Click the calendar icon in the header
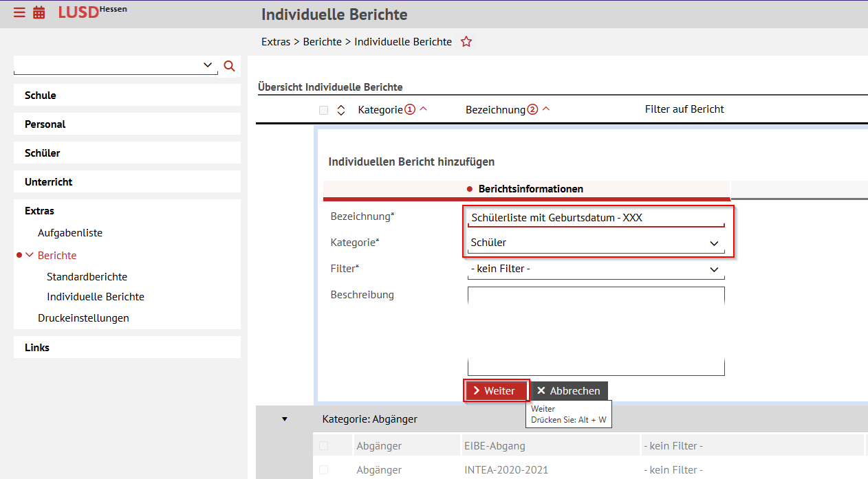The image size is (868, 479). tap(39, 12)
